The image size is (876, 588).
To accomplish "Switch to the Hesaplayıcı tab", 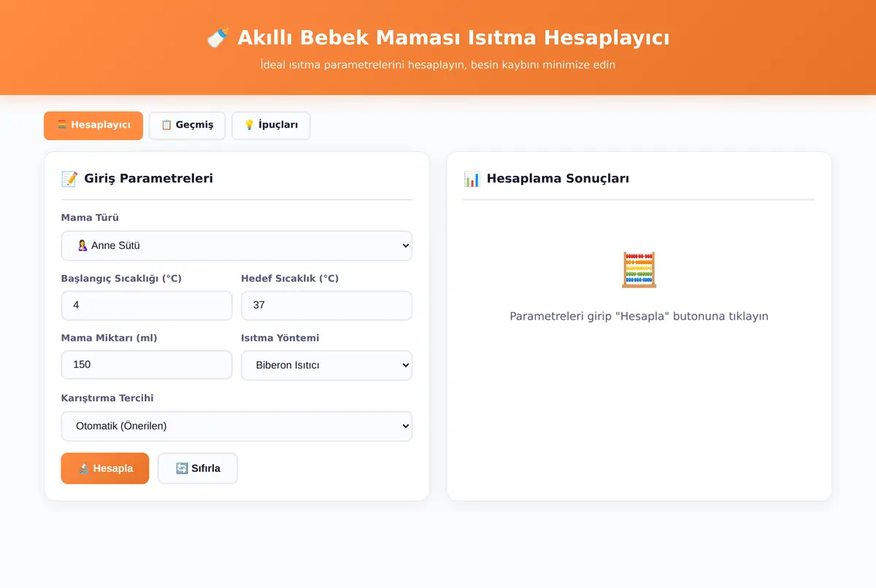I will 93,125.
